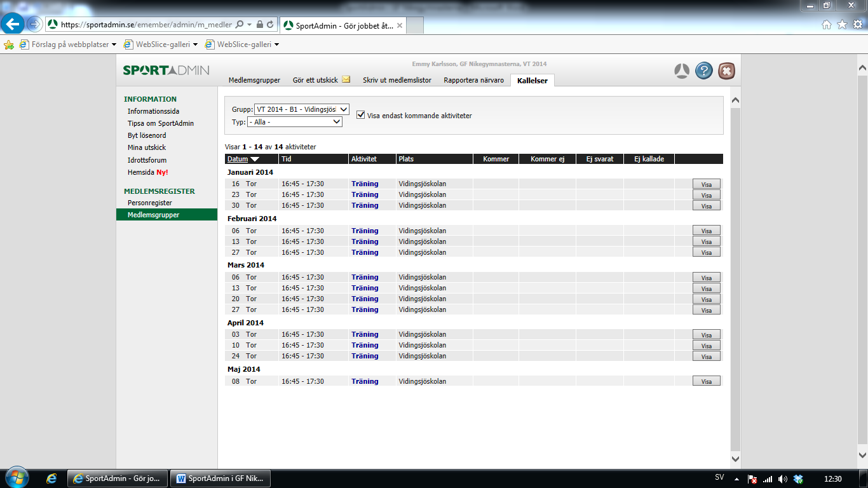Open the browser Home icon

(827, 24)
